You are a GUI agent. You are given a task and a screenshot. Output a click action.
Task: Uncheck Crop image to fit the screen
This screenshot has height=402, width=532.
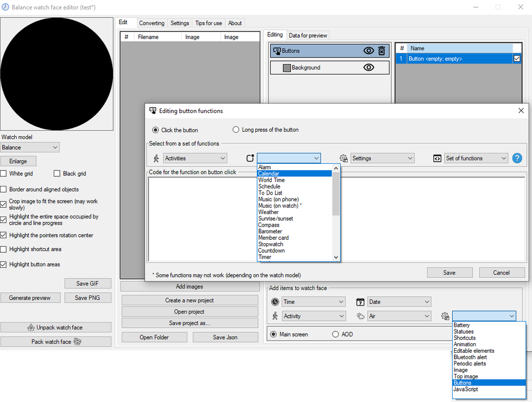(x=4, y=204)
